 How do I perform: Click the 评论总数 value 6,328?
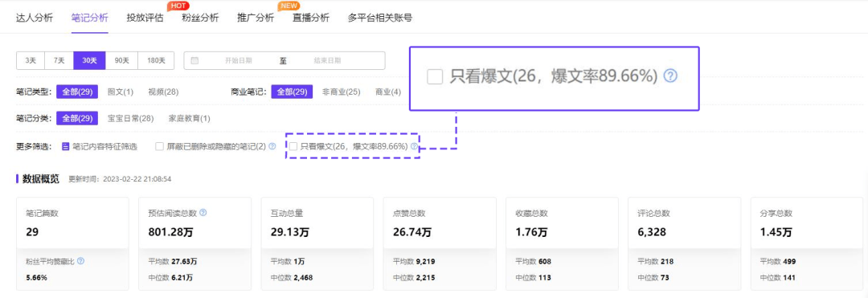[652, 232]
